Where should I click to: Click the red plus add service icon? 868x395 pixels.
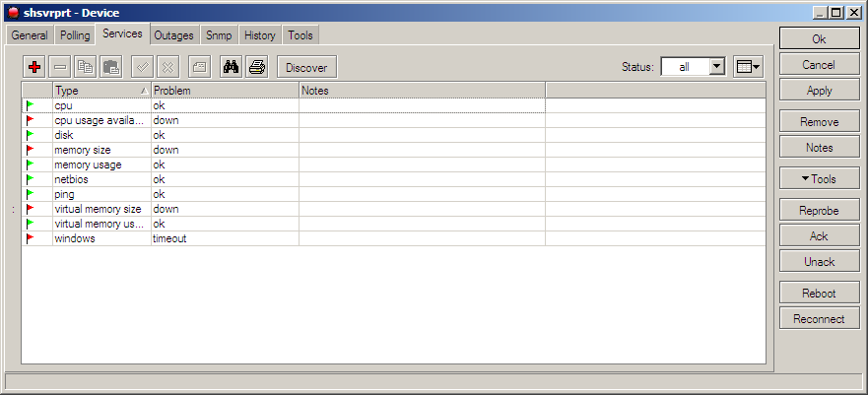(x=34, y=67)
